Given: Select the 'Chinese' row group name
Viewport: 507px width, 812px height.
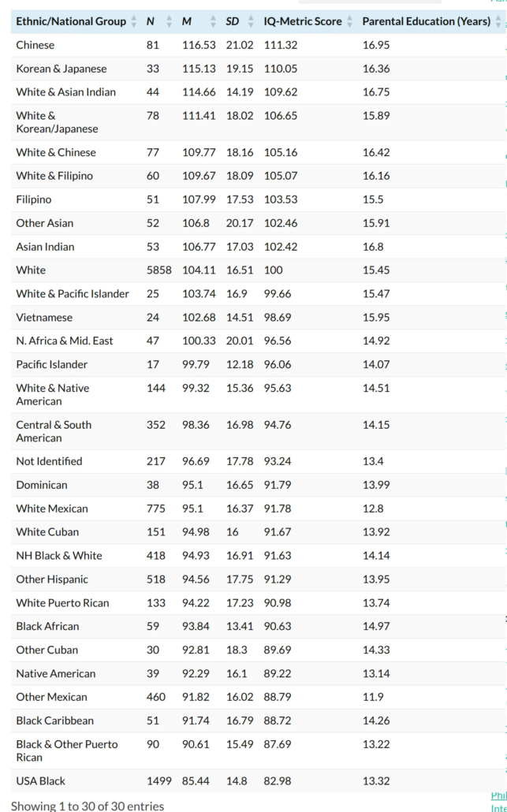Looking at the screenshot, I should pos(35,45).
